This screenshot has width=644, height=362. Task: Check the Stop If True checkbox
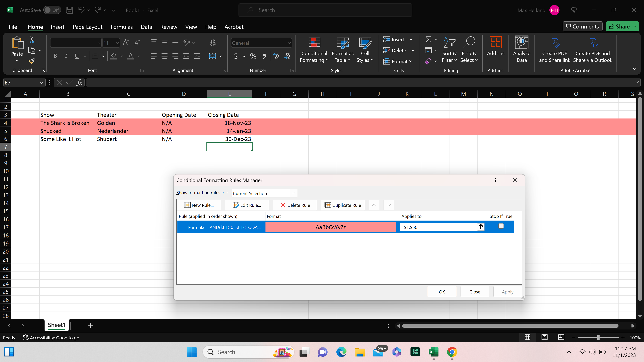click(x=501, y=226)
